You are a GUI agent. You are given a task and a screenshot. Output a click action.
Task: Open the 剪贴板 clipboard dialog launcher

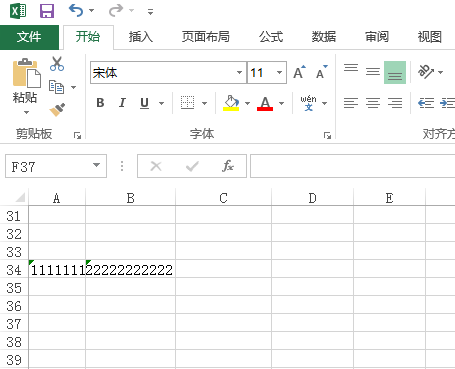click(x=77, y=135)
